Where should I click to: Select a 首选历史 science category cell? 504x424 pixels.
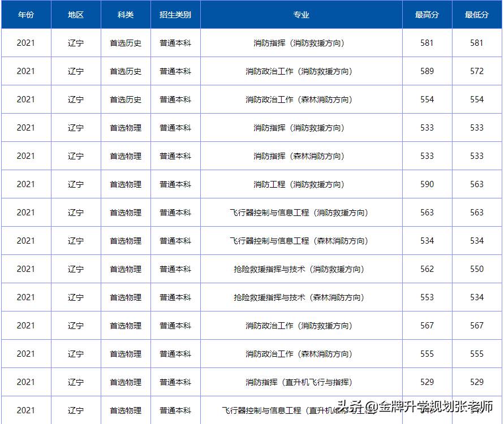[125, 42]
